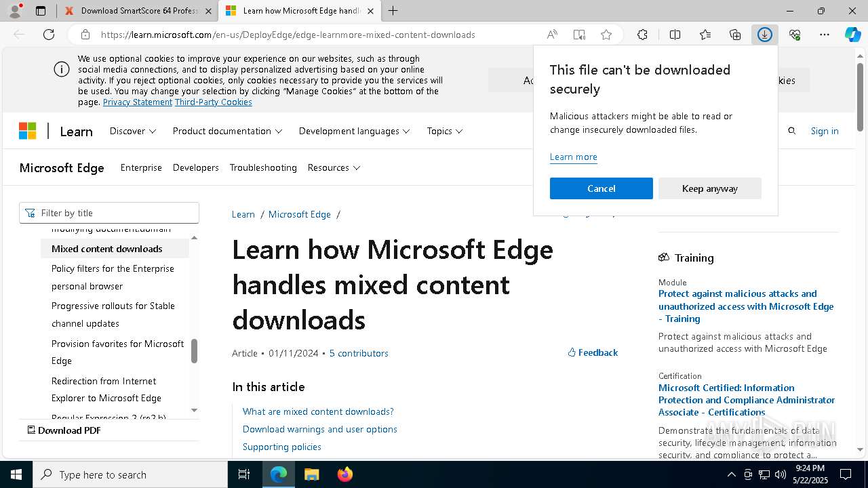The image size is (868, 488).
Task: Open the 5 contributors link
Action: 359,353
